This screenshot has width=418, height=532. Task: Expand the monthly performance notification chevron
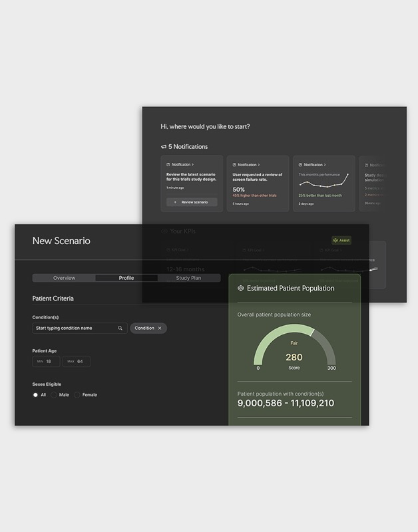click(x=325, y=164)
